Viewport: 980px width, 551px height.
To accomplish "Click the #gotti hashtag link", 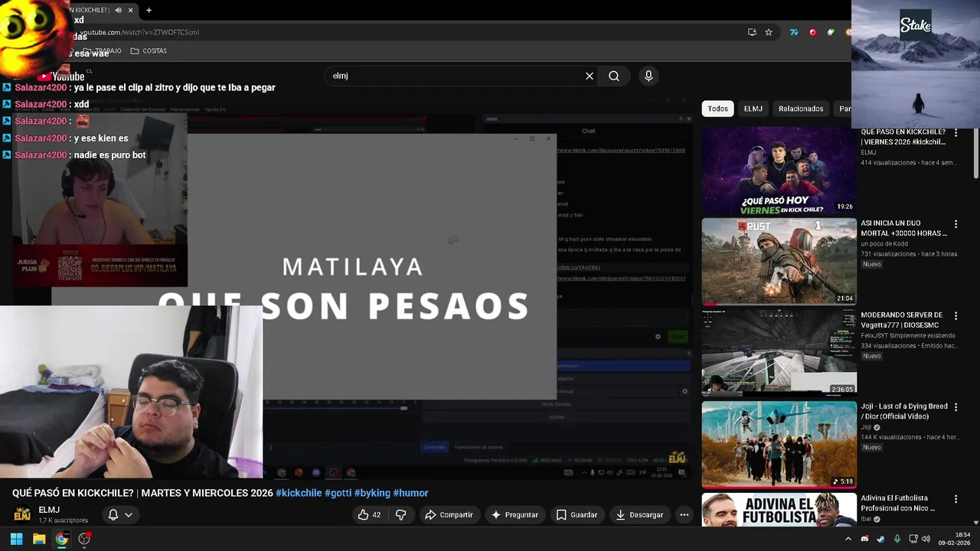I will click(338, 493).
